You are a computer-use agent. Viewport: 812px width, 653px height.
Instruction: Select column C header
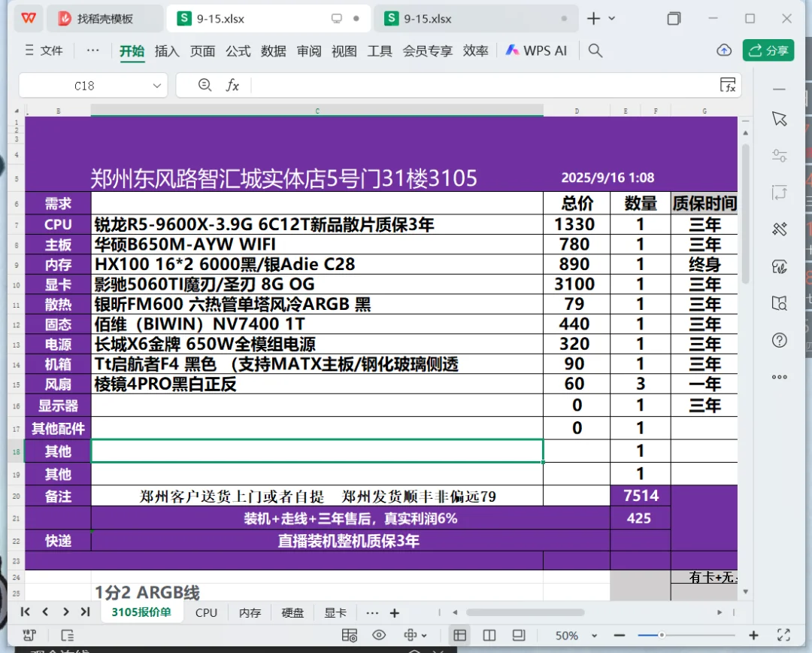(x=317, y=111)
